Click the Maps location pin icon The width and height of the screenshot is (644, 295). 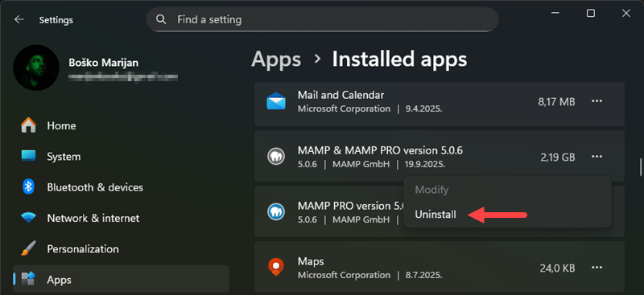click(275, 267)
